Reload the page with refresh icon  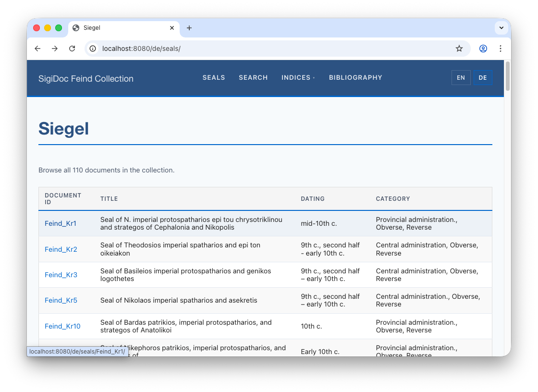click(72, 49)
